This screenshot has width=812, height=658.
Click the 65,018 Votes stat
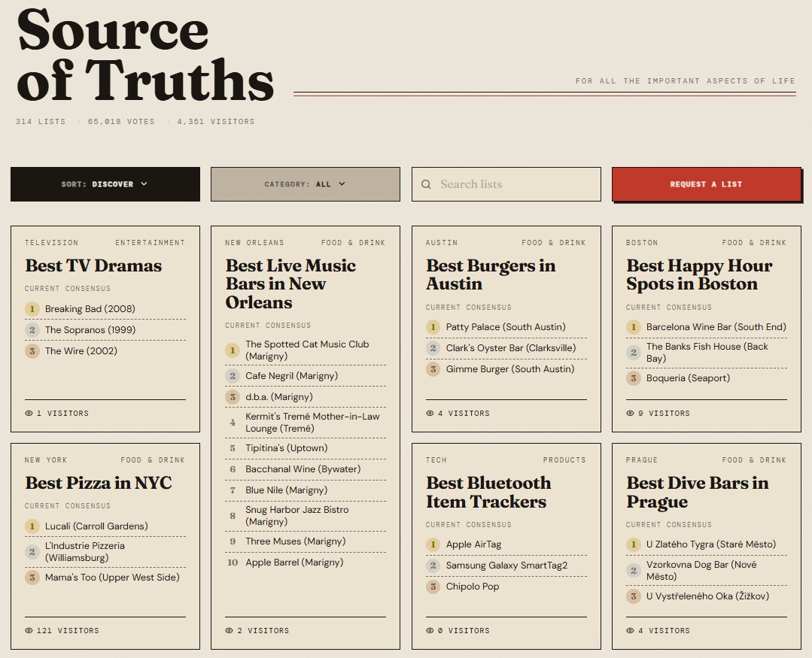point(121,122)
